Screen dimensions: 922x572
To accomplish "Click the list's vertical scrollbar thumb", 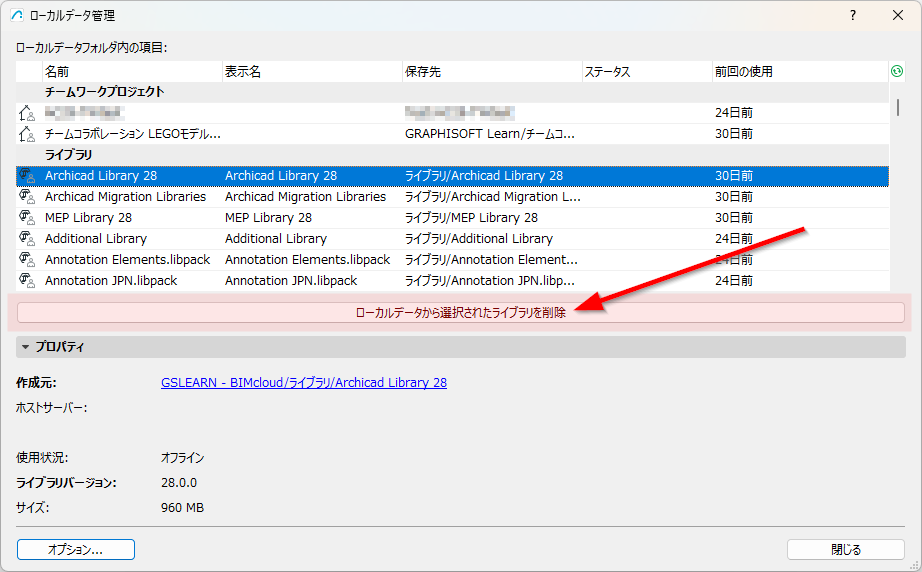I will pyautogui.click(x=897, y=108).
